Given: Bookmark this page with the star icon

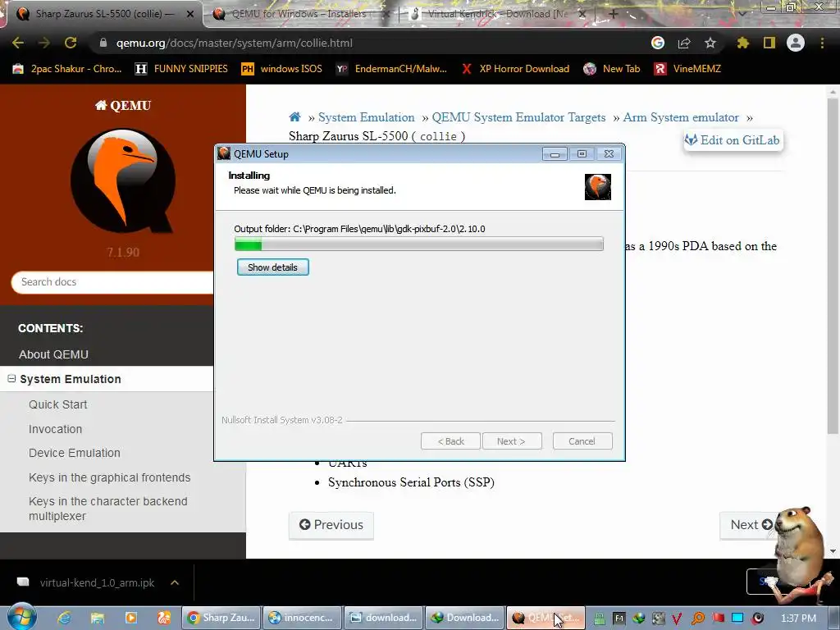Looking at the screenshot, I should click(710, 43).
